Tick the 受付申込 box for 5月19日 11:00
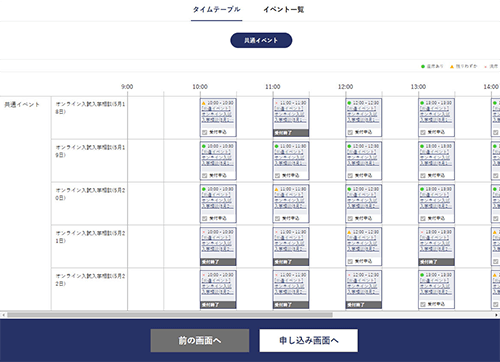The width and height of the screenshot is (500, 362). (x=277, y=175)
